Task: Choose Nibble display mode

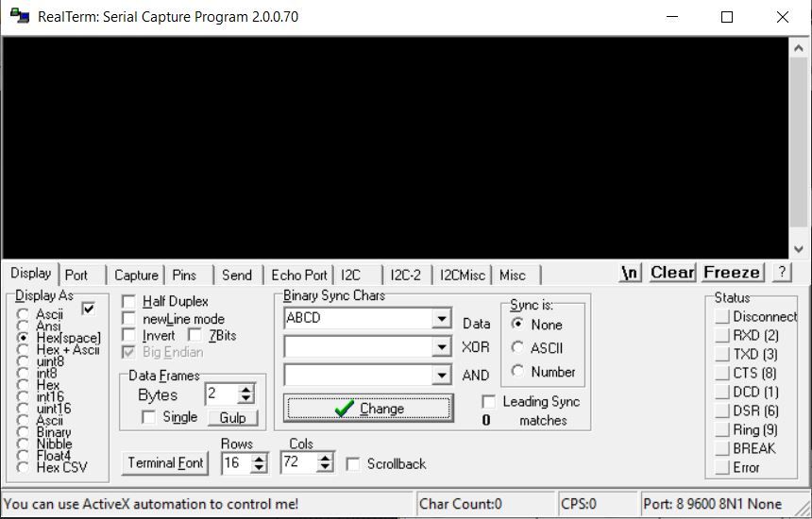Action: coord(23,444)
